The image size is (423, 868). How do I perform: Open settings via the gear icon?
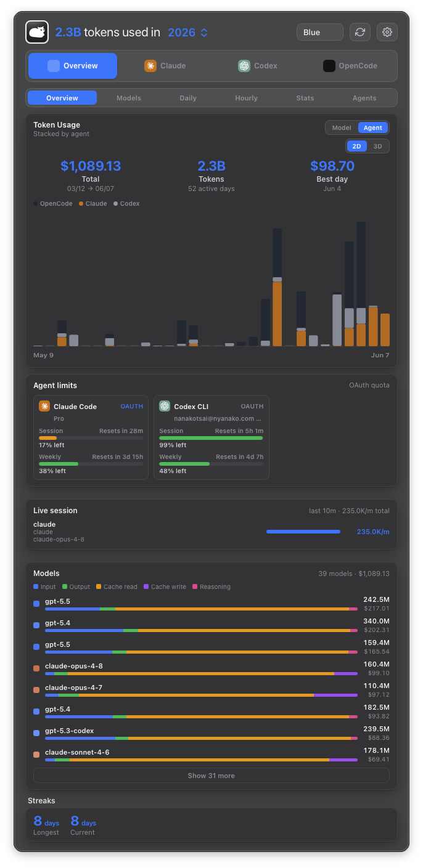(x=387, y=32)
